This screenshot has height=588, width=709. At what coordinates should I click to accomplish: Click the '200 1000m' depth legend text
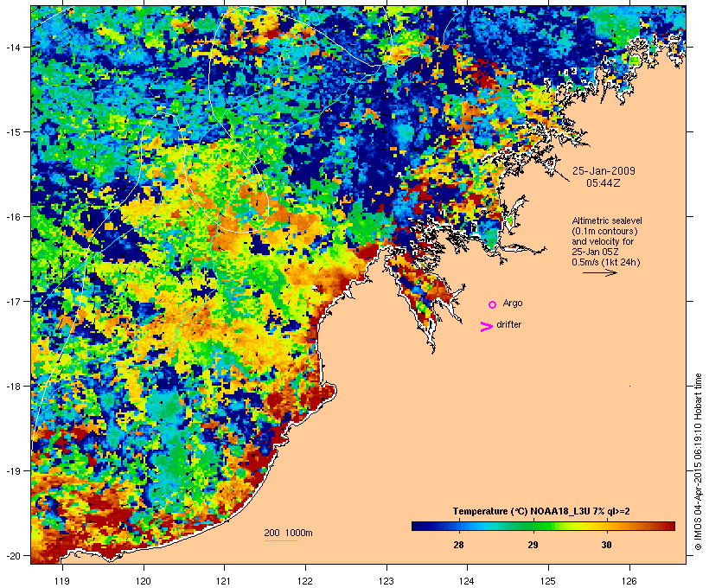[288, 533]
